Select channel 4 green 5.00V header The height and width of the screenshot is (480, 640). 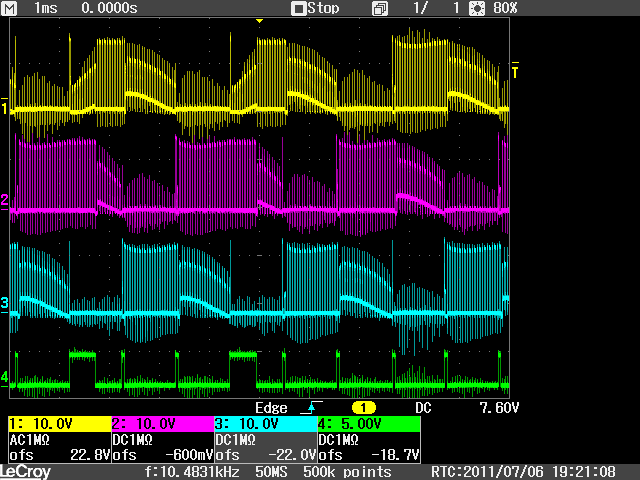pyautogui.click(x=369, y=424)
